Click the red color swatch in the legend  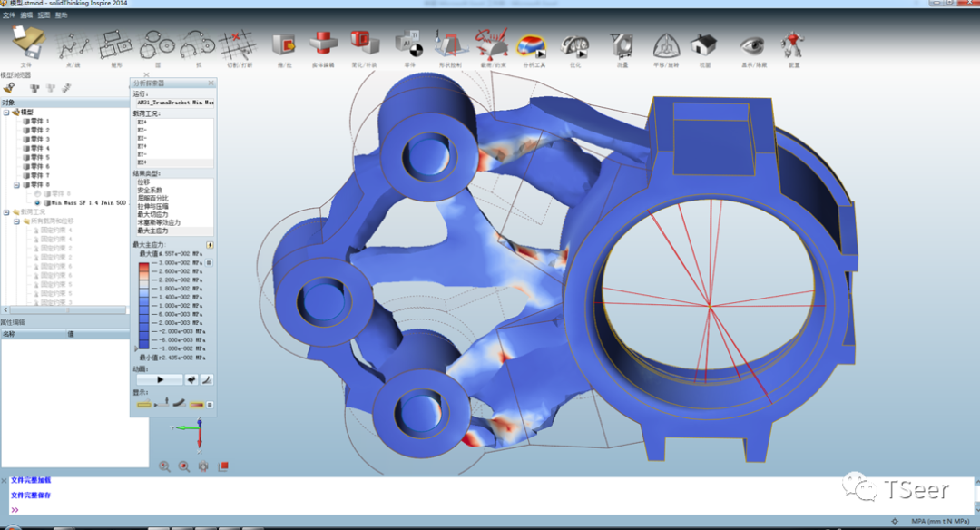tap(143, 266)
